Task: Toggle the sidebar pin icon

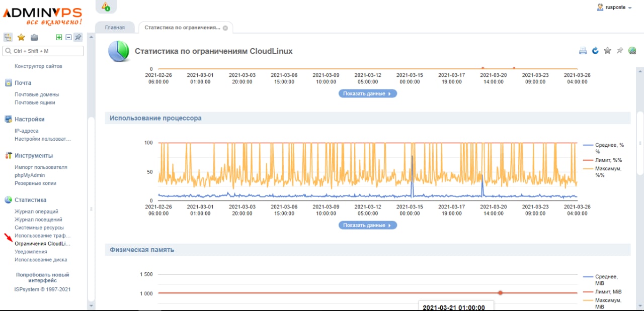Action: (78, 37)
